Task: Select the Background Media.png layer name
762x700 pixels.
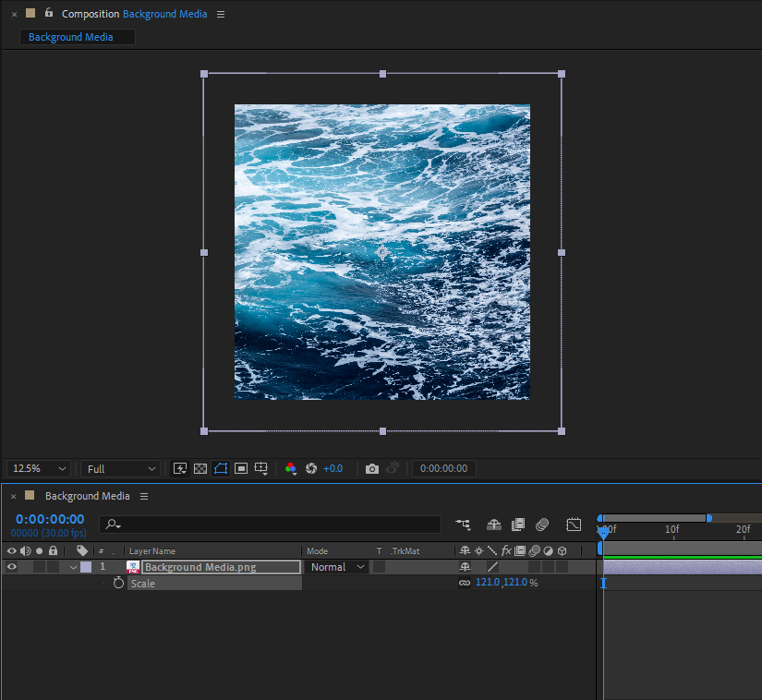Action: coord(221,567)
